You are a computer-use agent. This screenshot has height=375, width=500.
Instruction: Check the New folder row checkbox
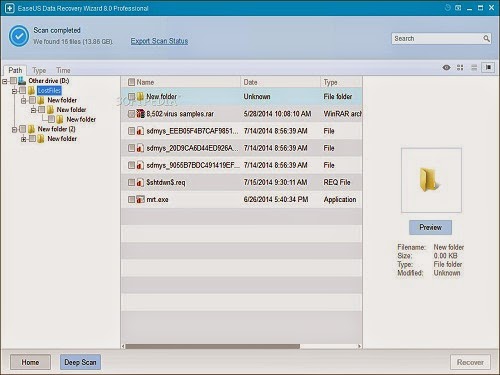131,97
